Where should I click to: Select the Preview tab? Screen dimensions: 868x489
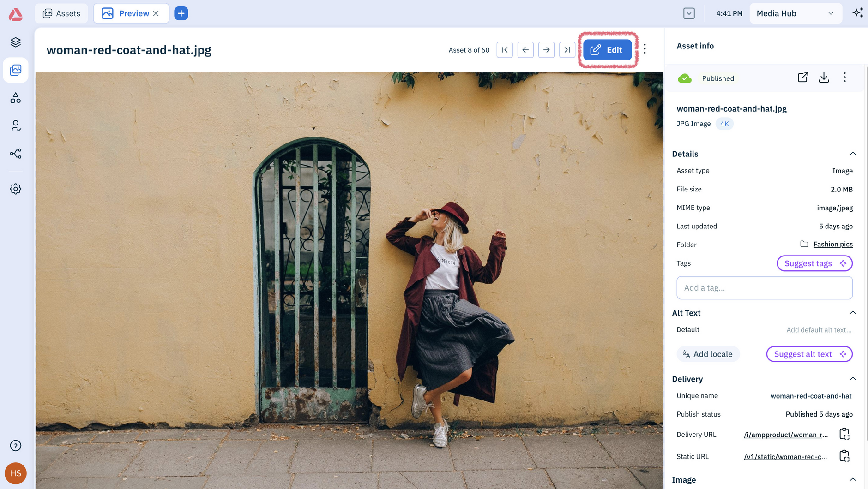(131, 13)
